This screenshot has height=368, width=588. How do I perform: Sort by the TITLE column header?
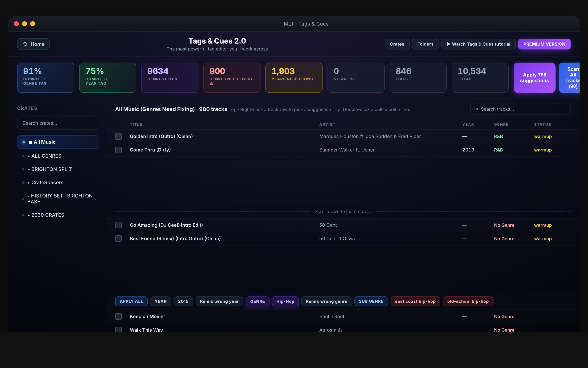[136, 124]
